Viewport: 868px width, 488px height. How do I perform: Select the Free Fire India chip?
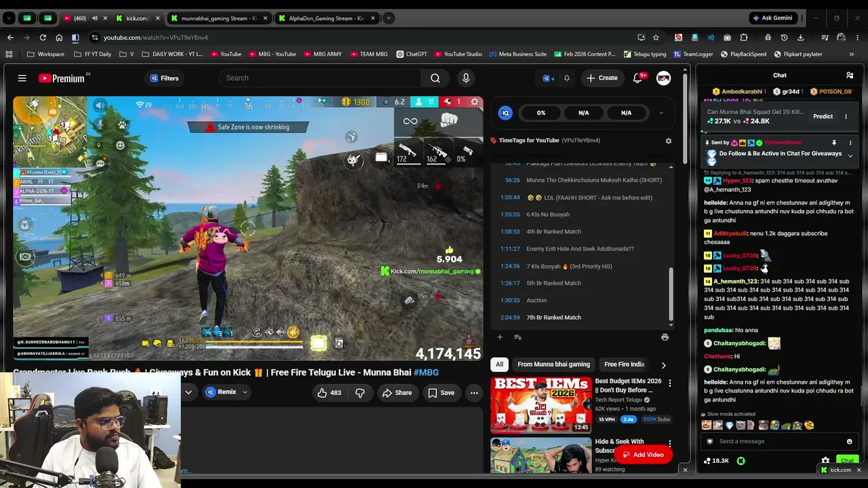point(625,365)
